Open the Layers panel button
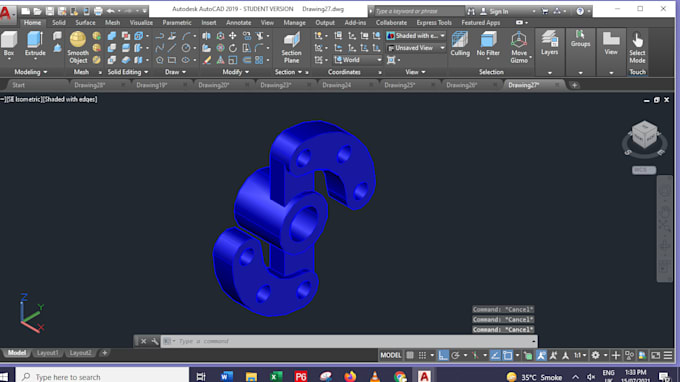The image size is (680, 382). pyautogui.click(x=549, y=43)
